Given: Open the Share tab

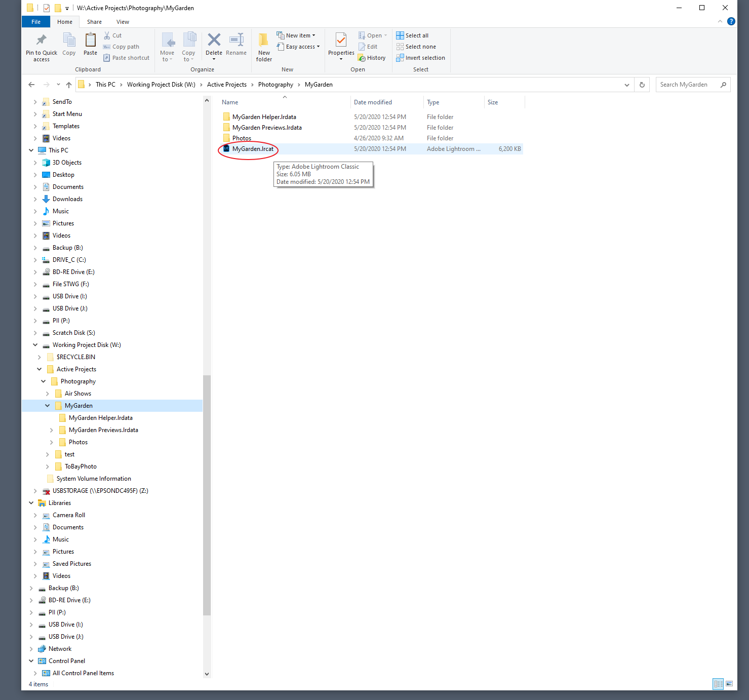Looking at the screenshot, I should coord(94,22).
